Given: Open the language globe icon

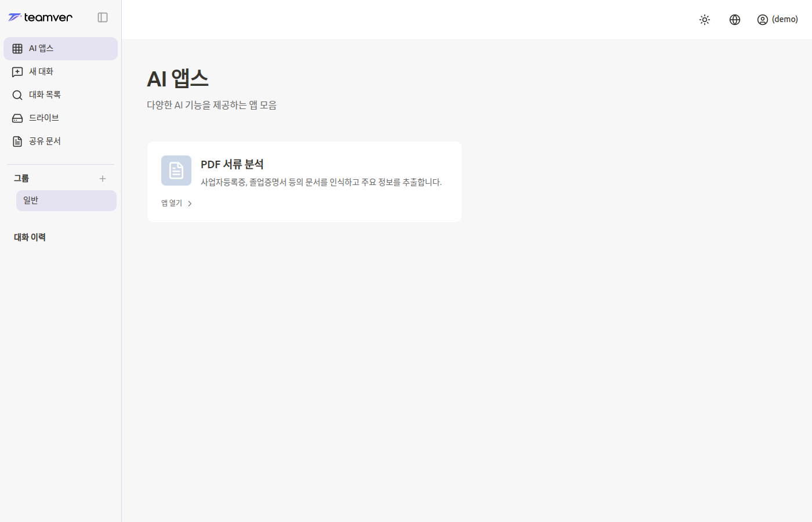Looking at the screenshot, I should point(734,19).
